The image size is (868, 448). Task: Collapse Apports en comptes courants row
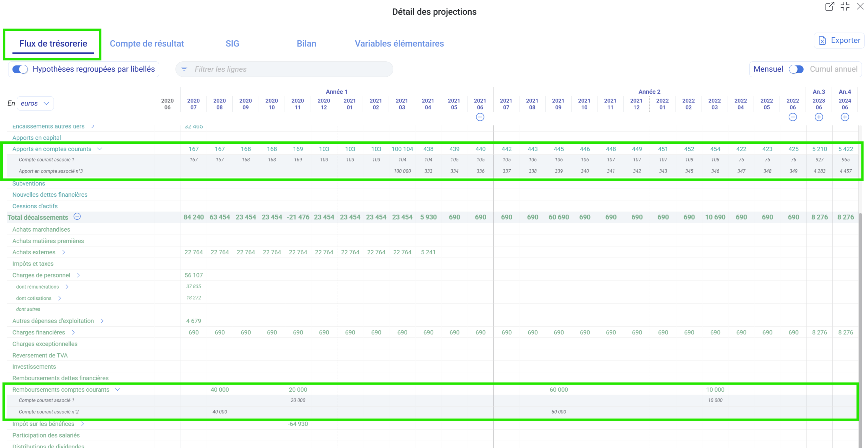coord(99,149)
